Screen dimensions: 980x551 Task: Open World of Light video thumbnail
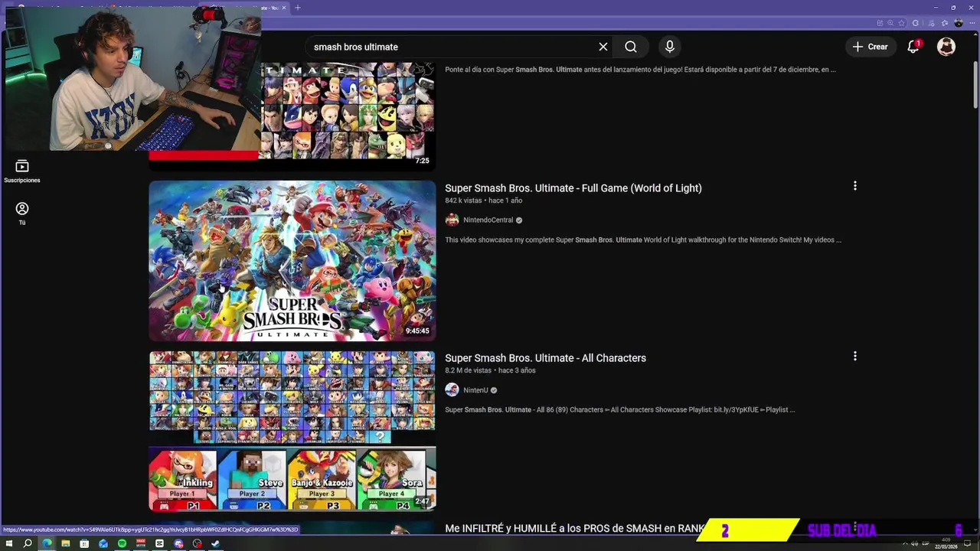pos(292,261)
